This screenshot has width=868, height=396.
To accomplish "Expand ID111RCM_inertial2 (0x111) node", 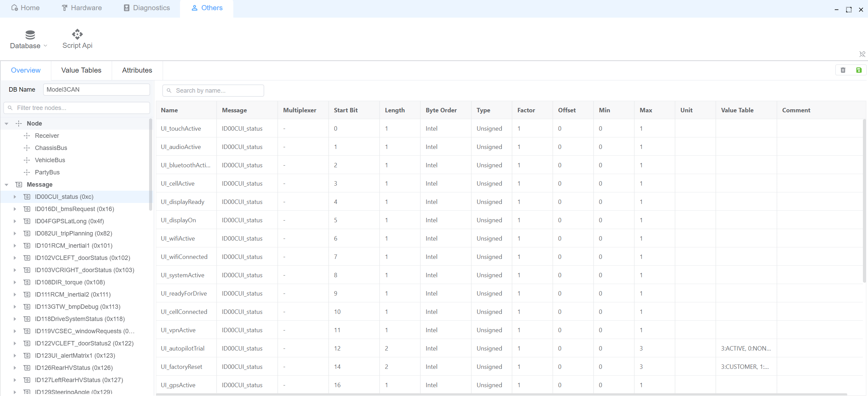I will click(15, 295).
